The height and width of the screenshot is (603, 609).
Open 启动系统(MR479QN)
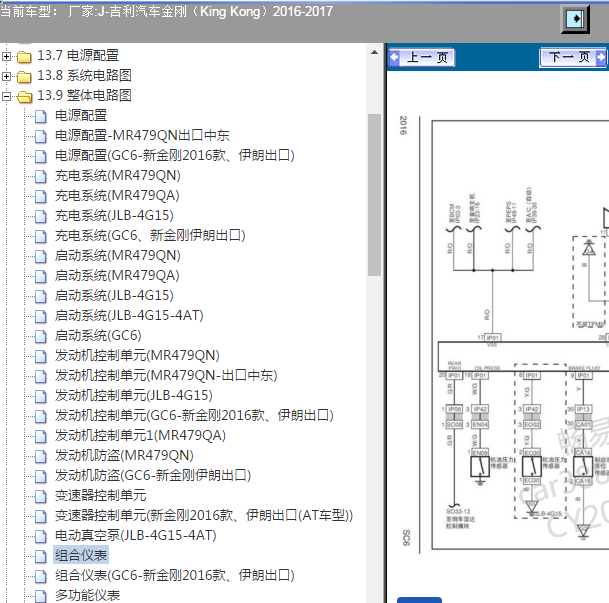click(118, 255)
